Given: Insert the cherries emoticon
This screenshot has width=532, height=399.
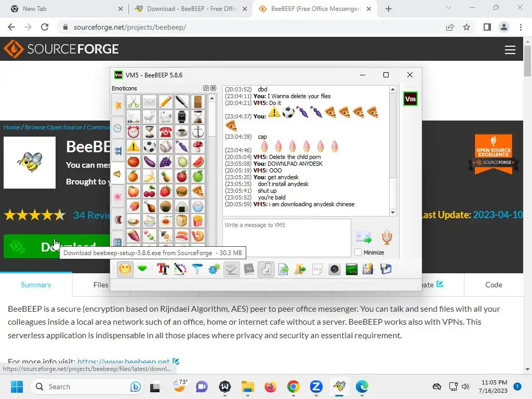Looking at the screenshot, I should click(149, 191).
